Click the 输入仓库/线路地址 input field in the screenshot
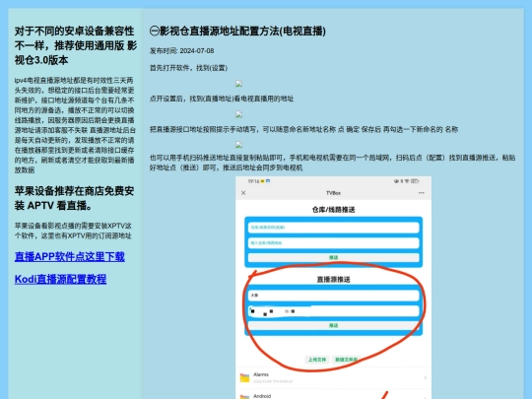 (x=334, y=243)
